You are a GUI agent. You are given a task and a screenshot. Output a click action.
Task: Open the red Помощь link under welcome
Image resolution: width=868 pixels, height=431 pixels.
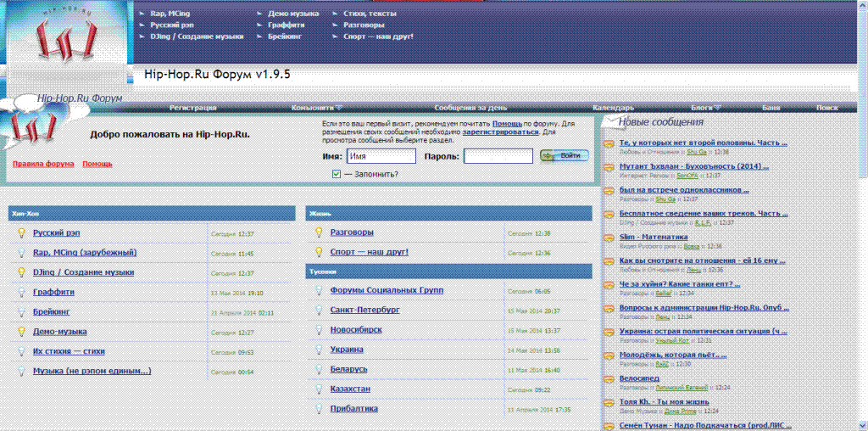97,164
